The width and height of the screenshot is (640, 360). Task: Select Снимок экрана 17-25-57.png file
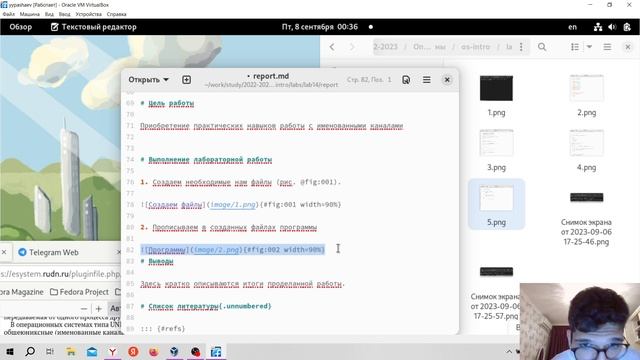pos(496,292)
